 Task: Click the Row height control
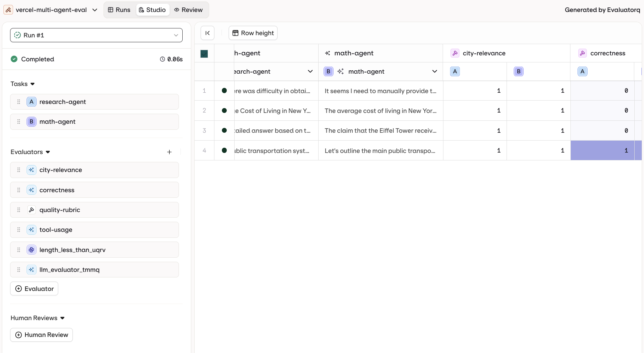pyautogui.click(x=253, y=33)
